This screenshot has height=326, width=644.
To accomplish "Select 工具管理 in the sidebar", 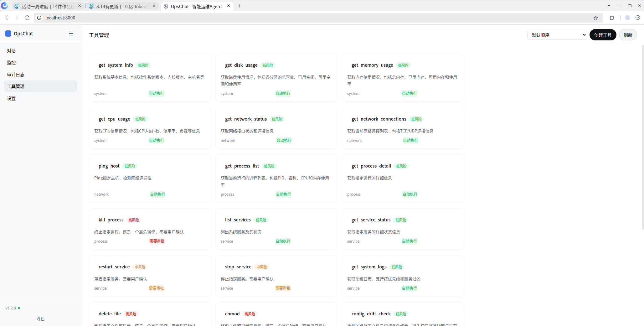I will [40, 86].
